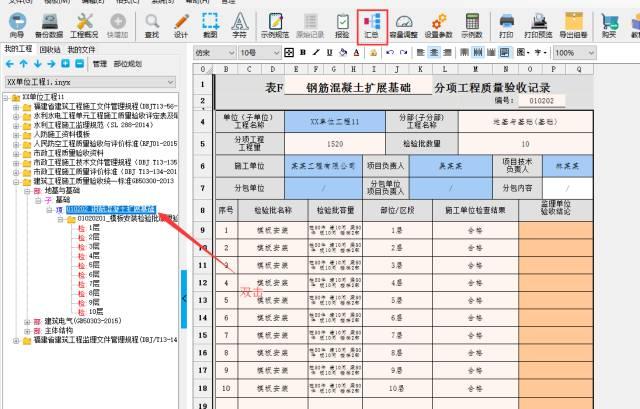Collapse the left panel with blue handle
The image size is (640, 409).
184,299
